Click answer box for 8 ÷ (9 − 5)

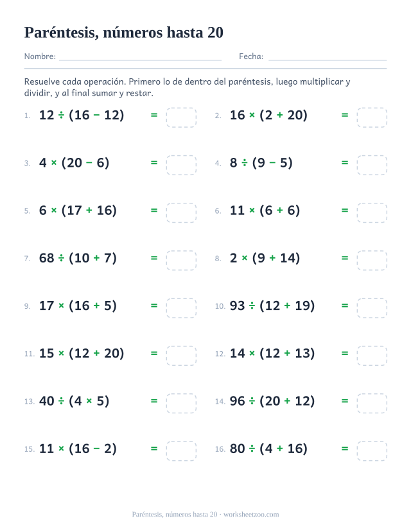tap(372, 165)
